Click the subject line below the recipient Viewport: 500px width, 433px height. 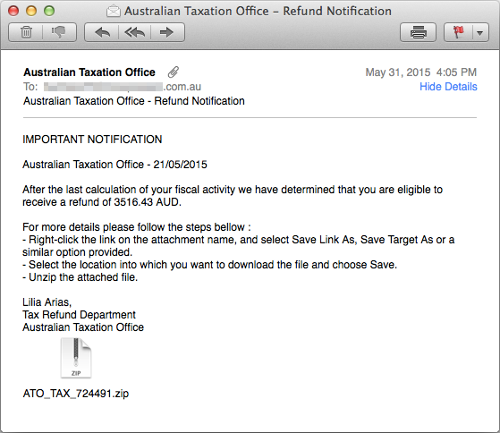point(134,101)
